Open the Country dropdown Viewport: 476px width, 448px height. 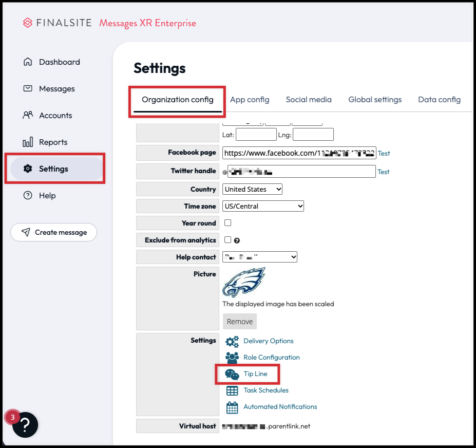click(252, 189)
